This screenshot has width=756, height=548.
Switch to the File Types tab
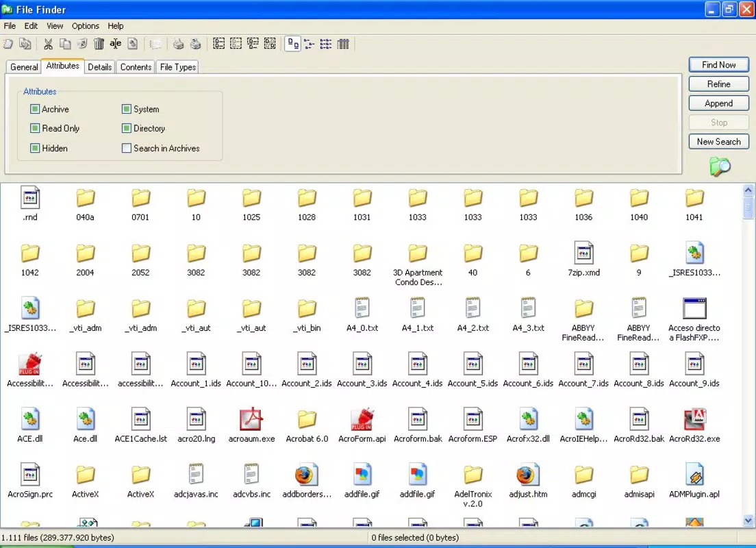tap(178, 67)
